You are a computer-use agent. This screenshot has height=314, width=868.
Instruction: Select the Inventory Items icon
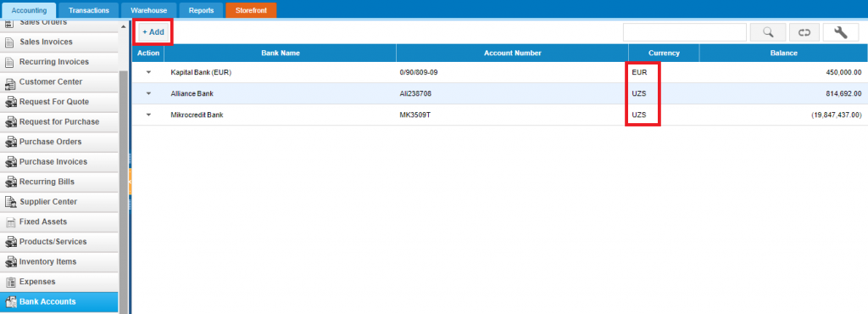tap(10, 262)
